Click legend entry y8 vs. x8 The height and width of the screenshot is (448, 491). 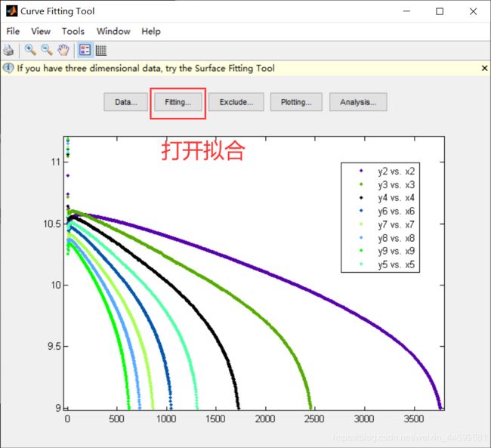click(396, 238)
